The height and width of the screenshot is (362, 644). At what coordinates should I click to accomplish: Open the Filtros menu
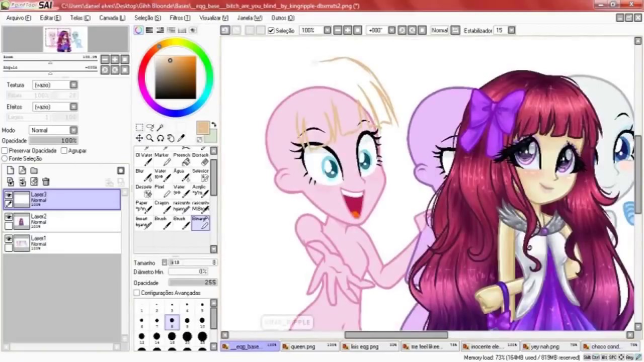point(180,18)
